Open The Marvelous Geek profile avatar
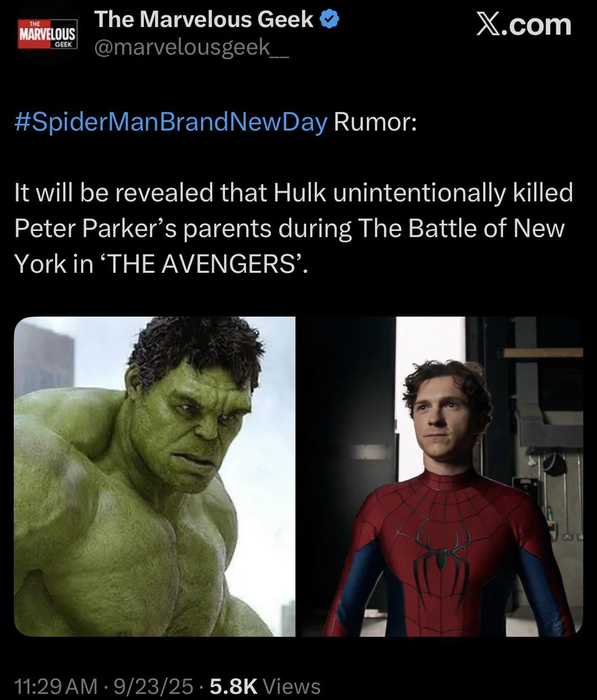This screenshot has width=597, height=700. click(48, 34)
